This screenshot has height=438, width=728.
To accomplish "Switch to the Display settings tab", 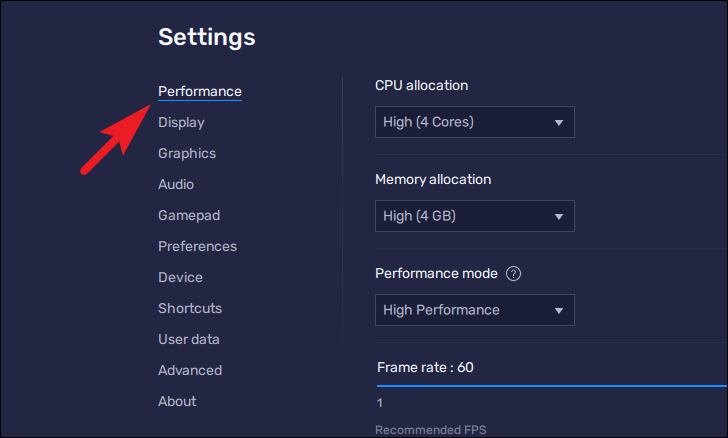I will pyautogui.click(x=181, y=123).
